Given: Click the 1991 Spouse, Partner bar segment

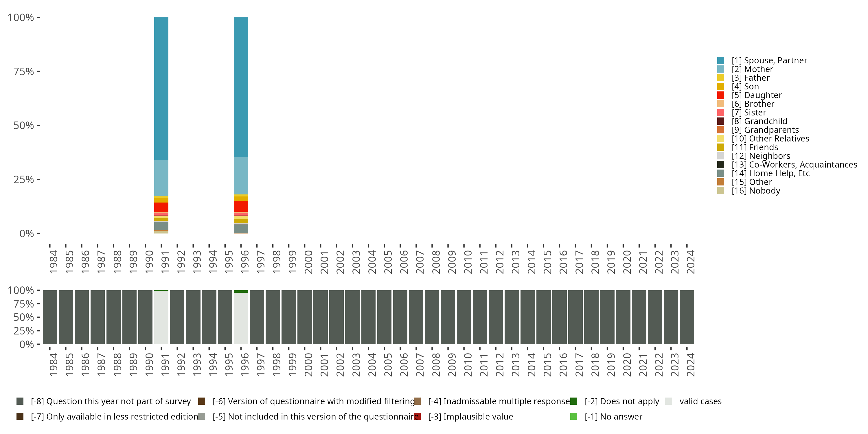Looking at the screenshot, I should click(161, 88).
